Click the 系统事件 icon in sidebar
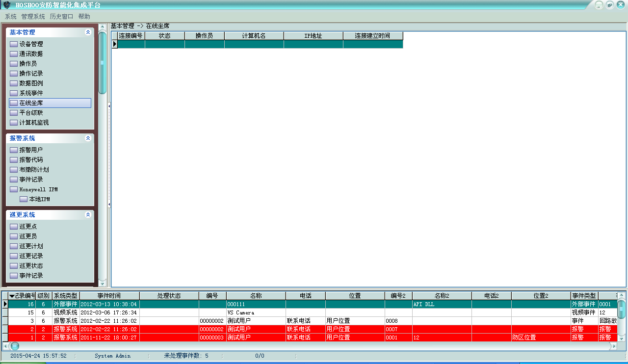628x364 pixels. coord(14,93)
